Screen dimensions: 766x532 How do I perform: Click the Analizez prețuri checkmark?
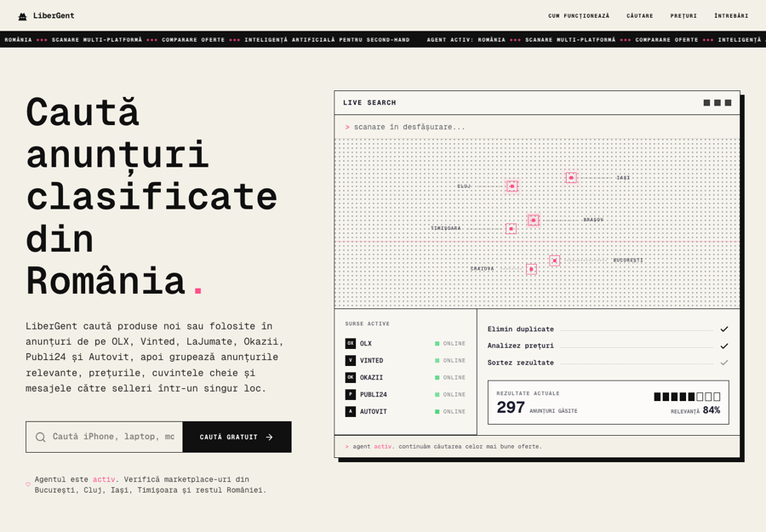(x=724, y=346)
